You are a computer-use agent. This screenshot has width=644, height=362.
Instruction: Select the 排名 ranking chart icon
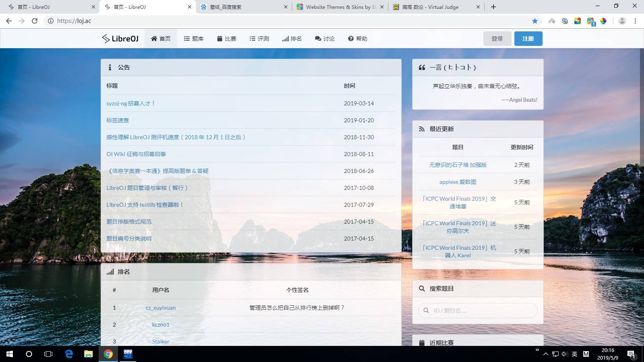pyautogui.click(x=286, y=38)
